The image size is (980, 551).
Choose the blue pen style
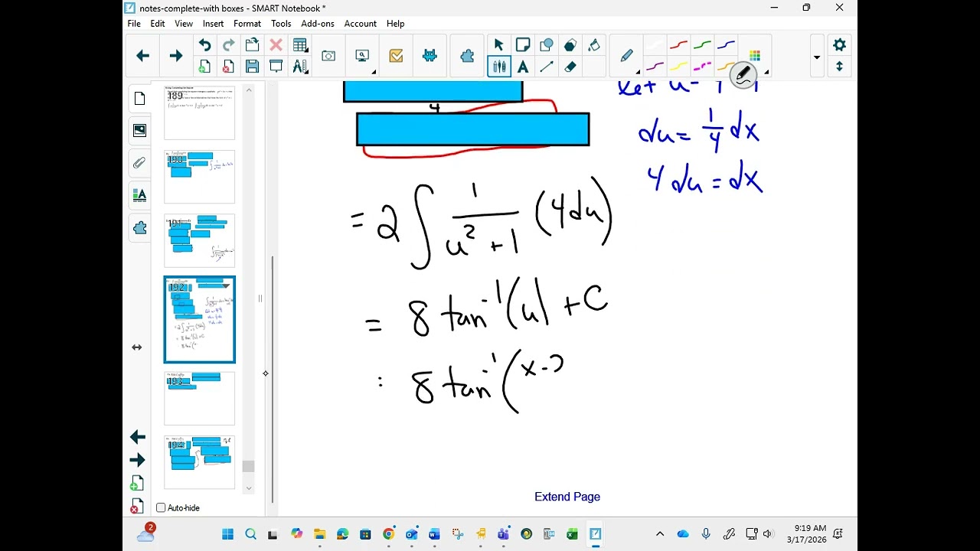point(726,45)
